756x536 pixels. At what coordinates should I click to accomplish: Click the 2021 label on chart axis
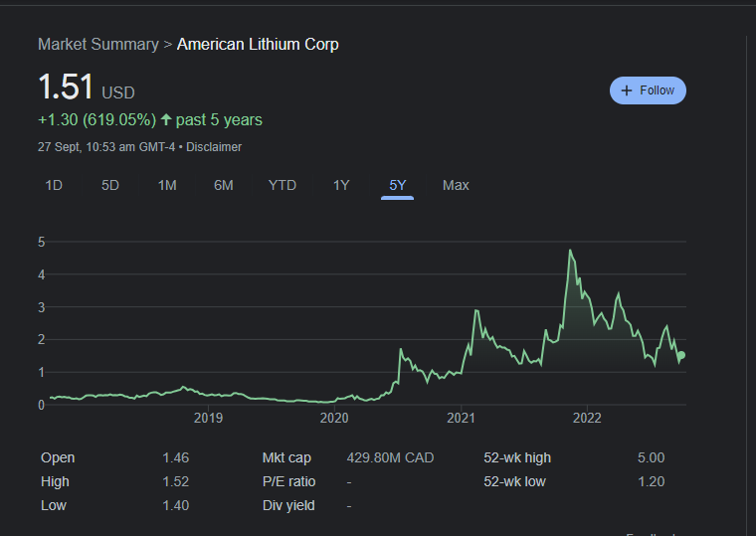pyautogui.click(x=461, y=418)
